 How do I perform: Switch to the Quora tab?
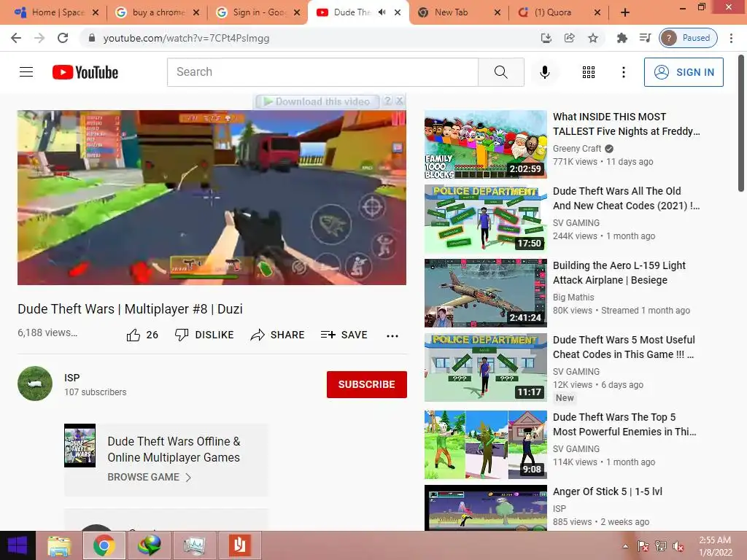557,12
